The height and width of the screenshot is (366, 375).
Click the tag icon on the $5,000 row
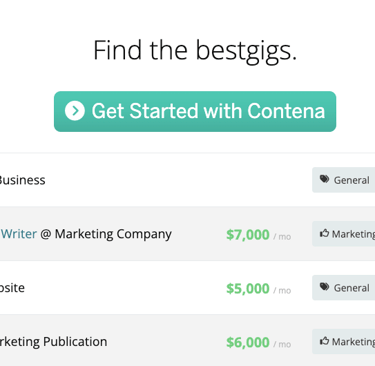(324, 287)
